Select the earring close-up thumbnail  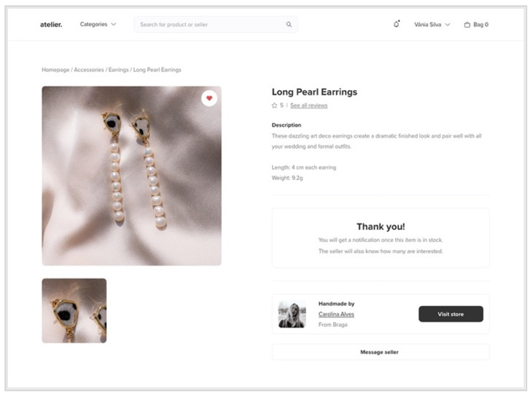point(74,311)
